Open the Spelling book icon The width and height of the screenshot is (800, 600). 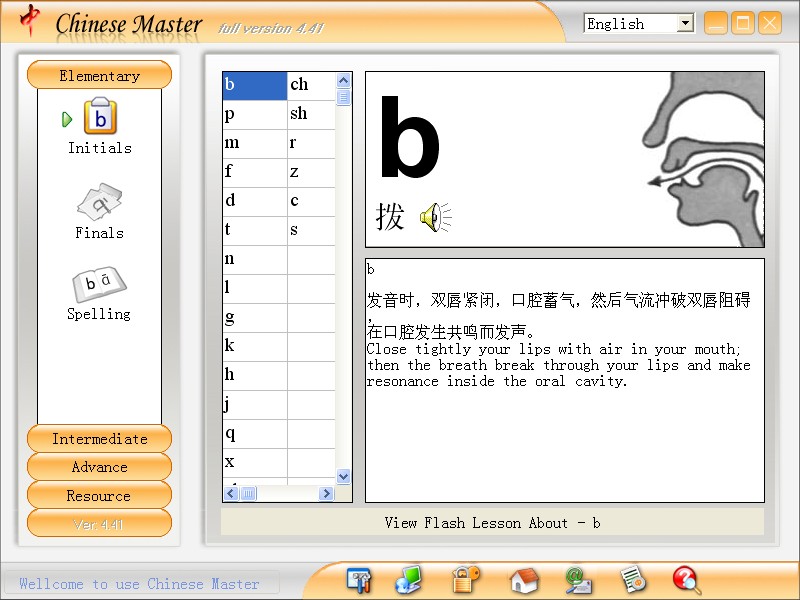[99, 284]
